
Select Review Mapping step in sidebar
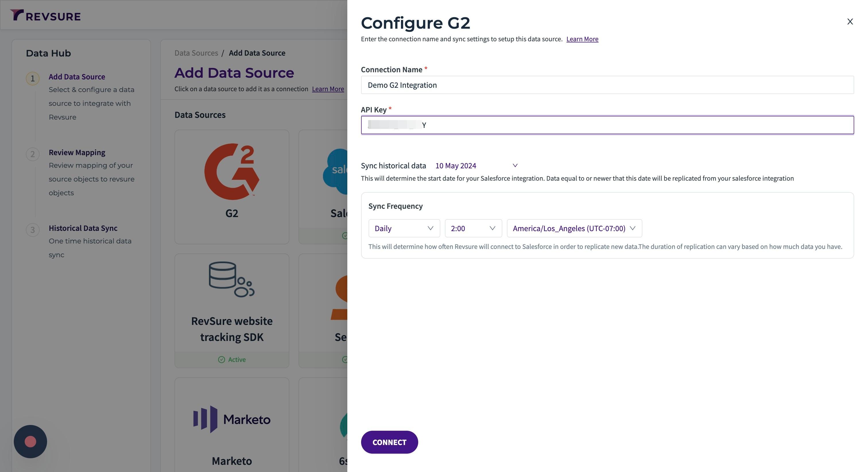[x=77, y=153]
